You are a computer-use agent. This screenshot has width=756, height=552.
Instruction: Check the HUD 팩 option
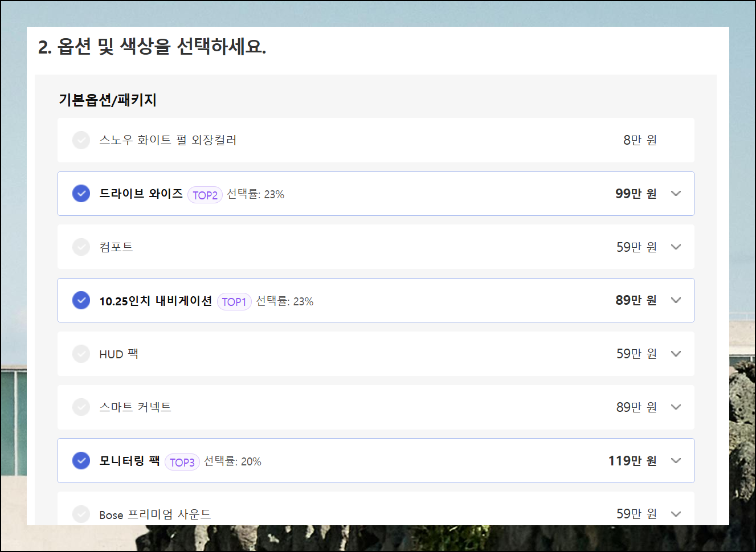tap(81, 354)
